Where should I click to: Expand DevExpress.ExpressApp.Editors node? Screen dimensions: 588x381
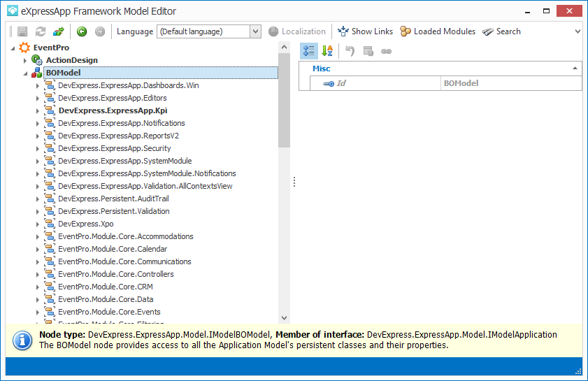click(x=38, y=99)
